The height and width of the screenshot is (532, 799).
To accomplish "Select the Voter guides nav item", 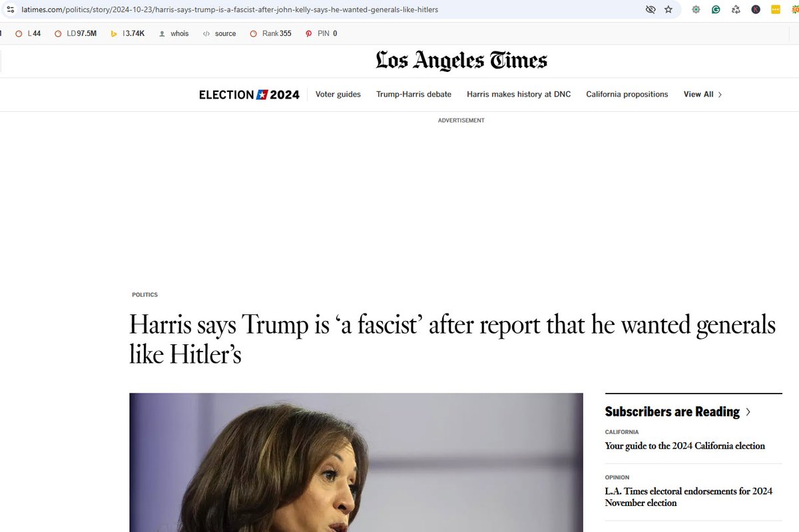I will coord(338,95).
